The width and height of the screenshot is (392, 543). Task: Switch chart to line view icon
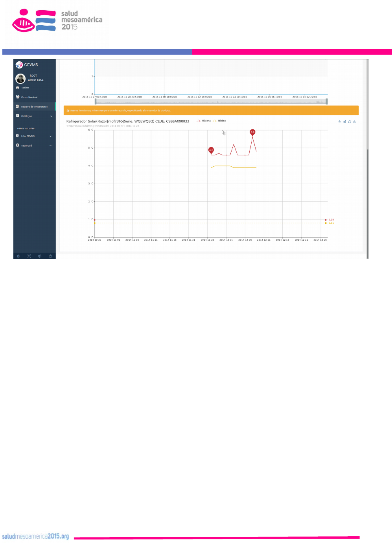pyautogui.click(x=340, y=121)
